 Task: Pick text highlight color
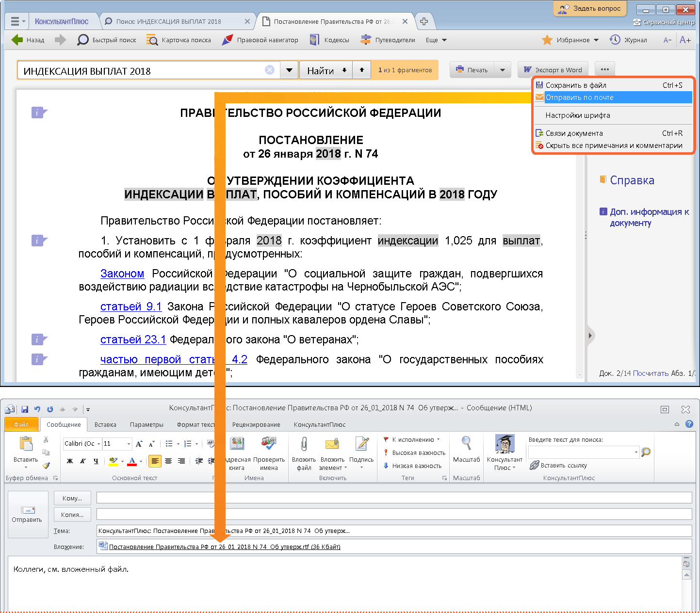click(x=113, y=461)
